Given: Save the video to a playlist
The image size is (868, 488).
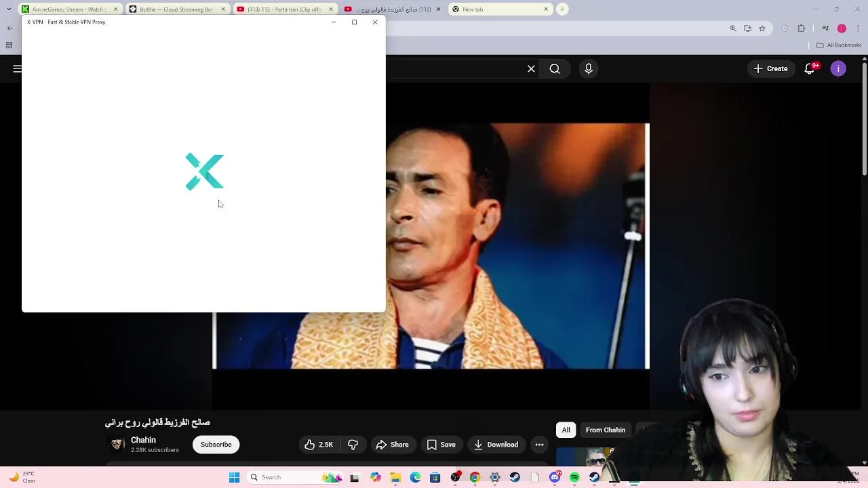Looking at the screenshot, I should point(441,445).
